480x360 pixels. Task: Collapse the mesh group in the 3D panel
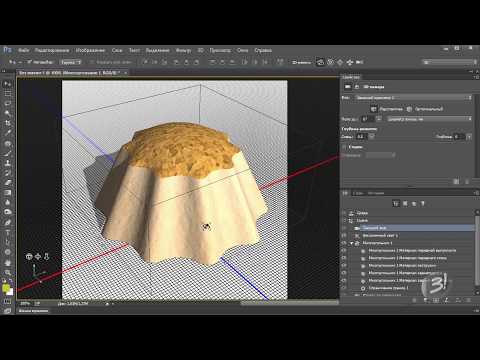click(x=351, y=243)
